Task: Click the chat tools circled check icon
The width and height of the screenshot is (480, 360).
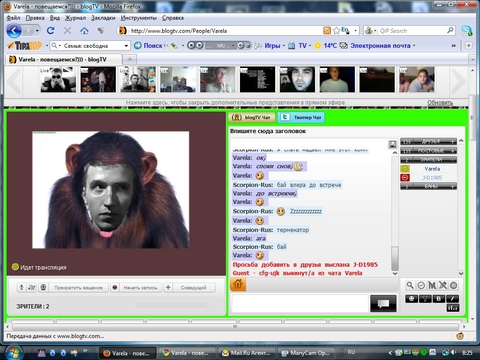Action: tap(421, 285)
